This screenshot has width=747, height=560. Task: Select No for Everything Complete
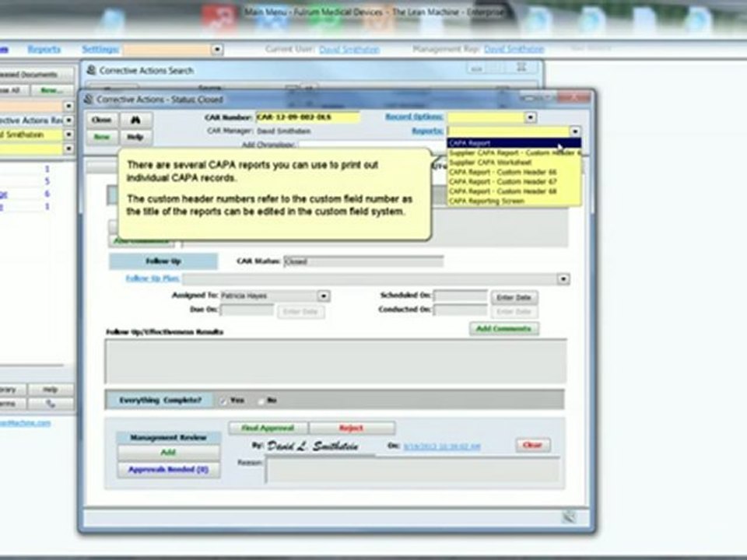(x=260, y=401)
